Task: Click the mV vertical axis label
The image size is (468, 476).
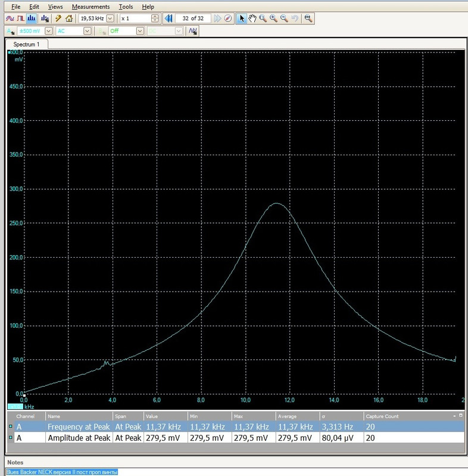Action: (19, 59)
